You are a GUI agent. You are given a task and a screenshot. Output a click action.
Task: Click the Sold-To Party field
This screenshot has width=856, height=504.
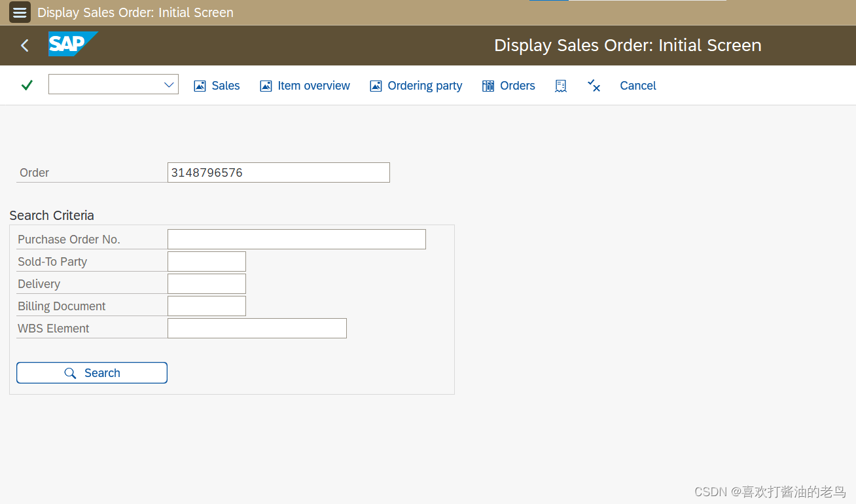click(x=207, y=262)
